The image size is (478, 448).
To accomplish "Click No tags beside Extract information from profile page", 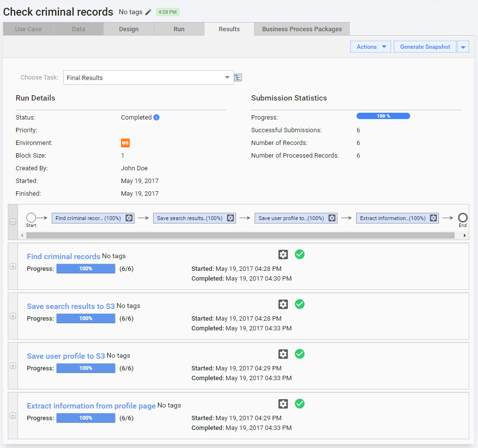I will [x=169, y=406].
